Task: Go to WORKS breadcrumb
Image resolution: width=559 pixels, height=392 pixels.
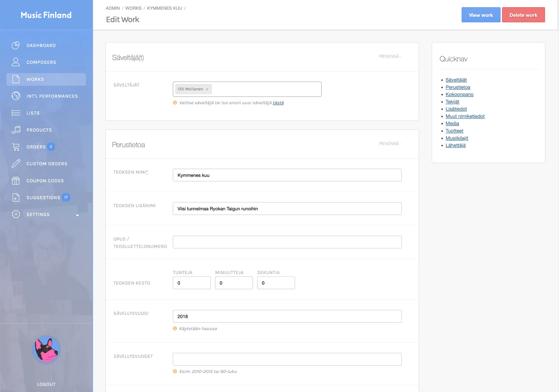Action: pyautogui.click(x=133, y=8)
